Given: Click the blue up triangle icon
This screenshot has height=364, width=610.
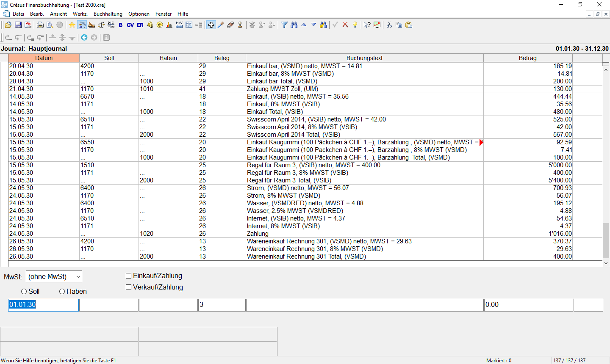Looking at the screenshot, I should click(x=304, y=25).
